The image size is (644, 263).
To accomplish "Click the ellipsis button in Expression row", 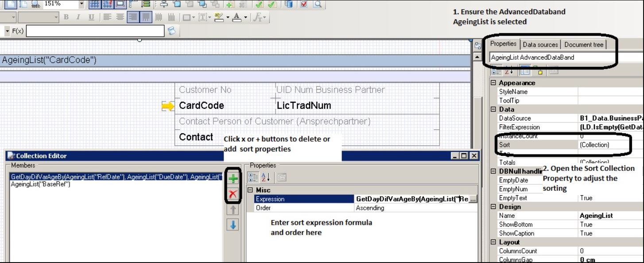I will [x=473, y=199].
